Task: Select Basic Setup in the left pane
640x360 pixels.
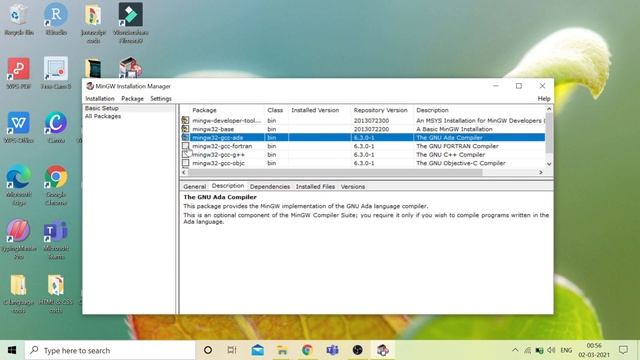Action: [102, 108]
